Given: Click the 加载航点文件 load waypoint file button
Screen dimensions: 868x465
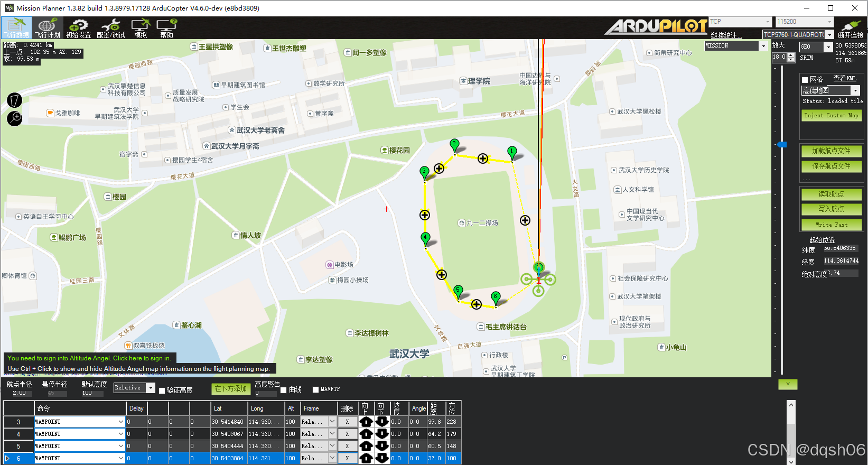Looking at the screenshot, I should tap(832, 151).
